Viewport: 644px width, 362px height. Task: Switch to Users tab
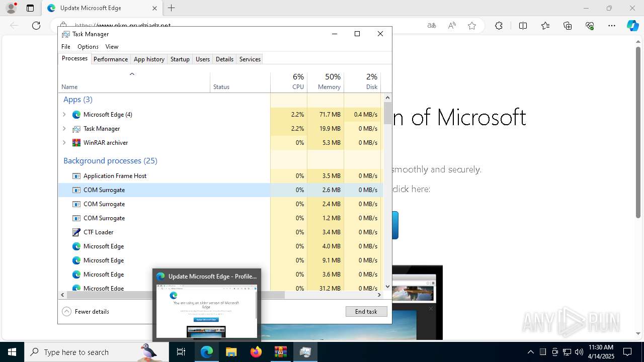(x=203, y=59)
